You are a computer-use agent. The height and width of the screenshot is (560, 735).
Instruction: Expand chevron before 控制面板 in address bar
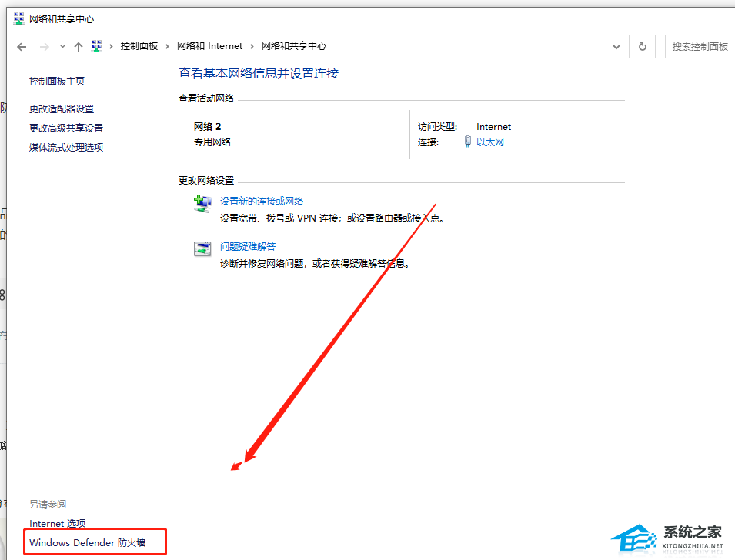[111, 46]
